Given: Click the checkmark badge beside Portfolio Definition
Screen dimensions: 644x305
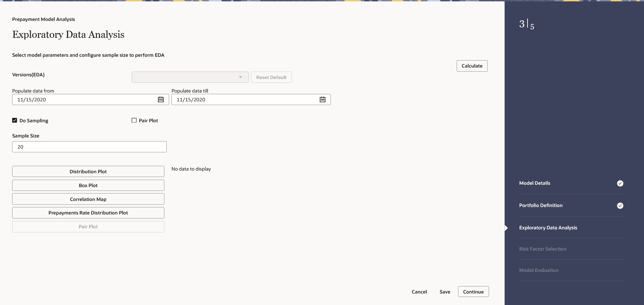Looking at the screenshot, I should point(620,205).
